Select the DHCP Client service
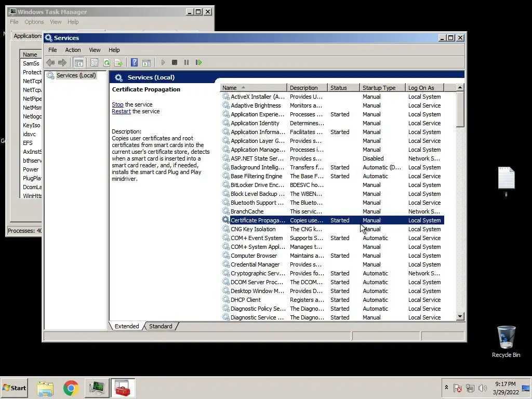The image size is (532, 399). [332, 300]
